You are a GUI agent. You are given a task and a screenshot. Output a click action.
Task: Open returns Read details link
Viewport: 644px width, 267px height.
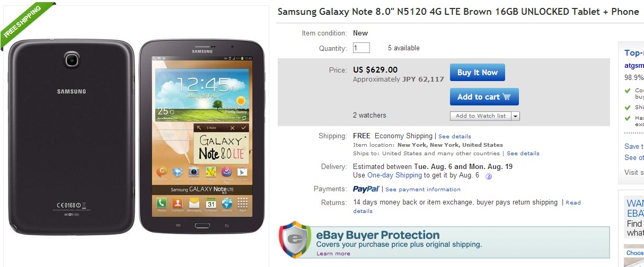coord(573,203)
